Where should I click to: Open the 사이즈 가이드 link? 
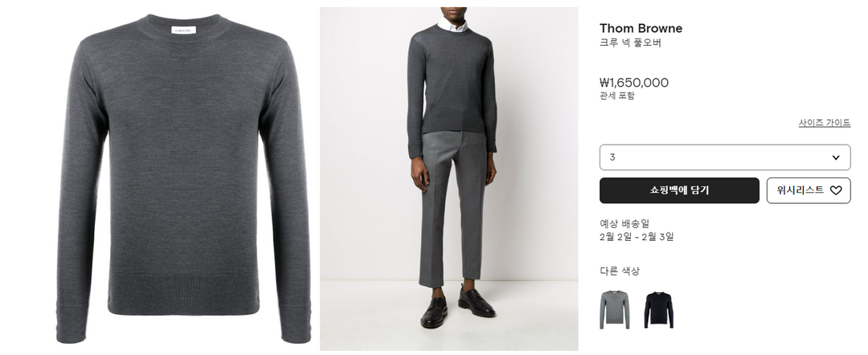825,123
